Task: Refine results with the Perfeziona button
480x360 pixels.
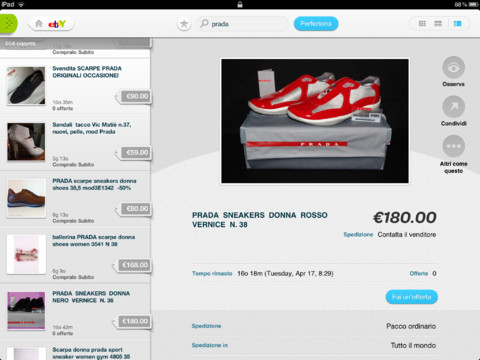Action: tap(316, 24)
